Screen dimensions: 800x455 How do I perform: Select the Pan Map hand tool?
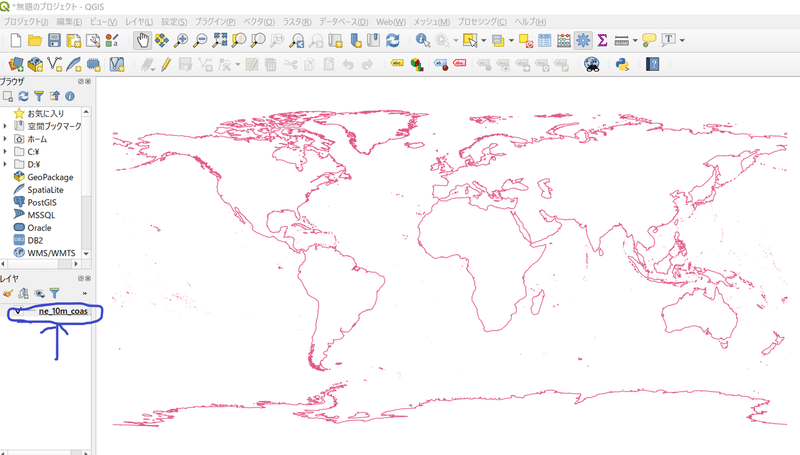point(142,40)
